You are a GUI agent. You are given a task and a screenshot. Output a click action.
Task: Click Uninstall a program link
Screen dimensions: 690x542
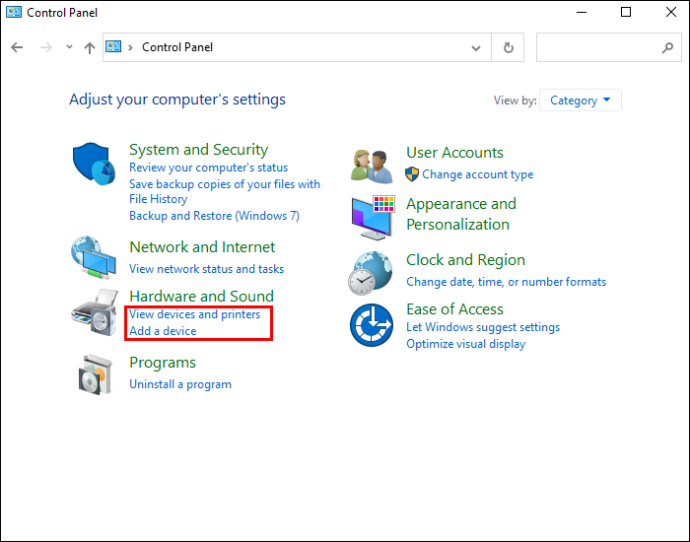click(x=180, y=384)
